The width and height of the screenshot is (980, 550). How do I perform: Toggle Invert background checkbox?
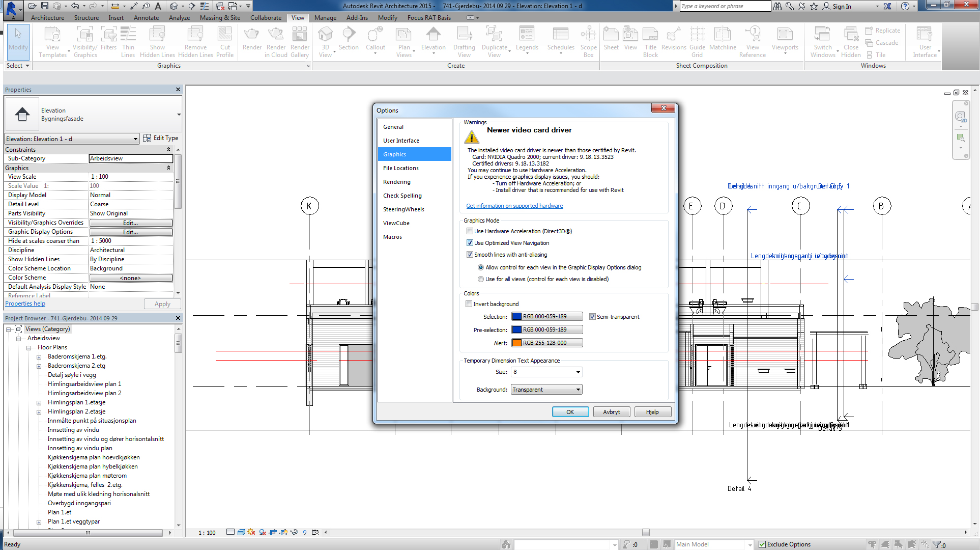pyautogui.click(x=469, y=304)
